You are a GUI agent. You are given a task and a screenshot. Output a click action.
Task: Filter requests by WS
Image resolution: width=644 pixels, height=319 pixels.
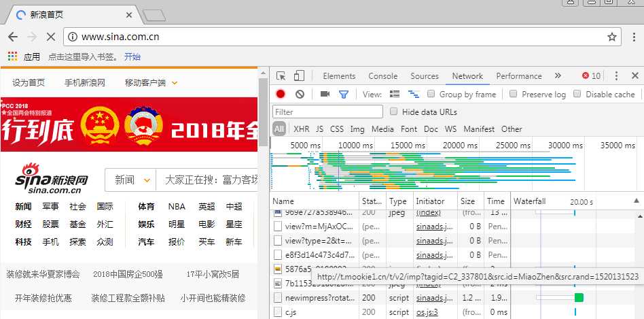coord(450,129)
